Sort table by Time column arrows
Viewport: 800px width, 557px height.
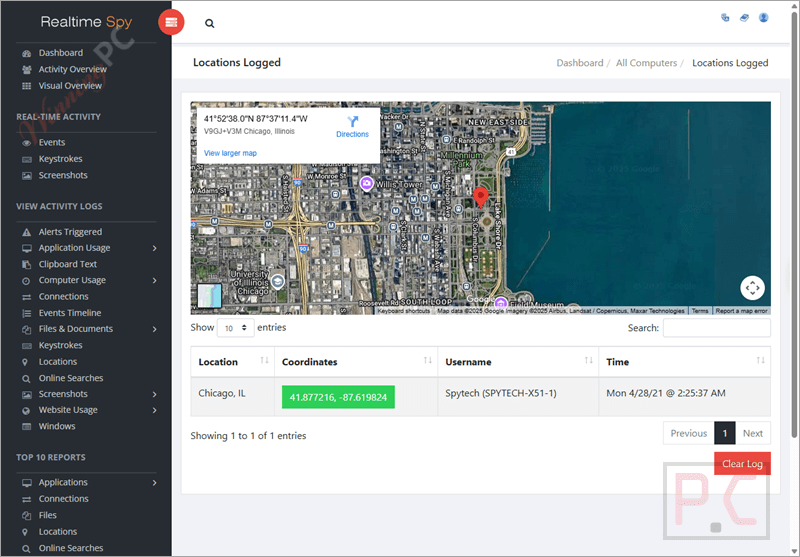click(760, 361)
